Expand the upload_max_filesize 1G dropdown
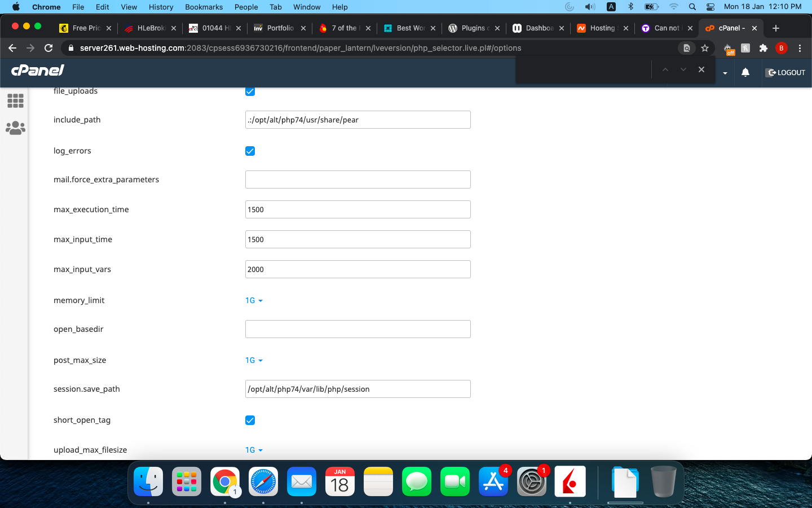This screenshot has width=812, height=508. [x=254, y=450]
